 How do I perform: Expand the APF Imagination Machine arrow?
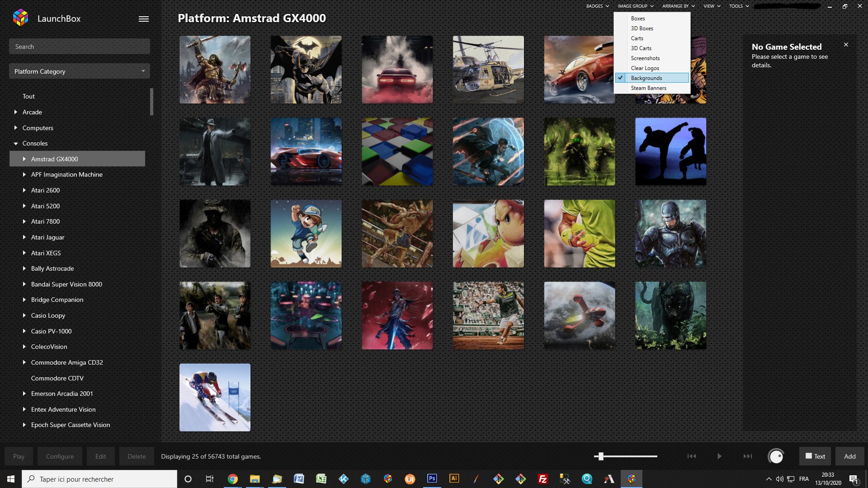point(24,174)
